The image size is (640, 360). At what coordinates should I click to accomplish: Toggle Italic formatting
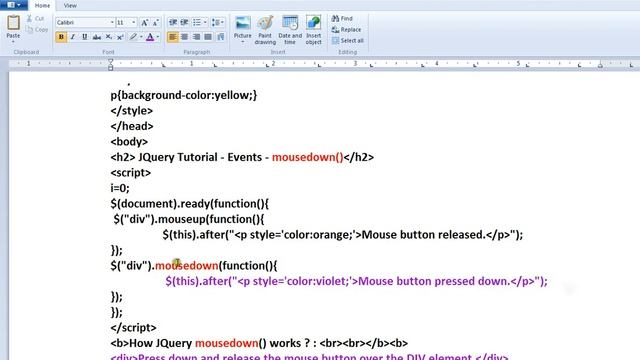[73, 37]
